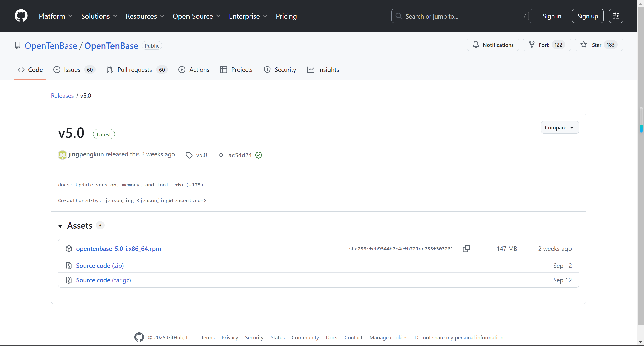Click the GitHub logo in header

point(21,16)
